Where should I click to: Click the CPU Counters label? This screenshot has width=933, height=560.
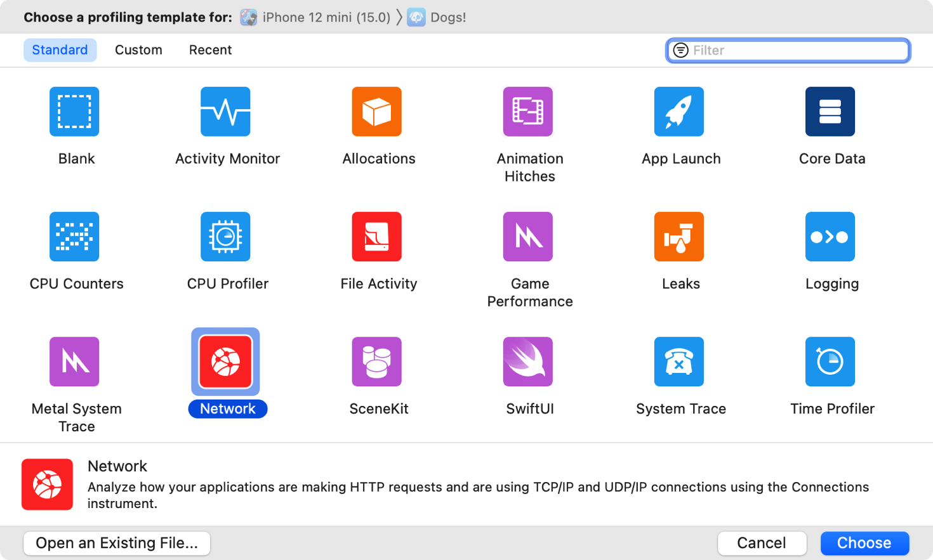pos(77,283)
